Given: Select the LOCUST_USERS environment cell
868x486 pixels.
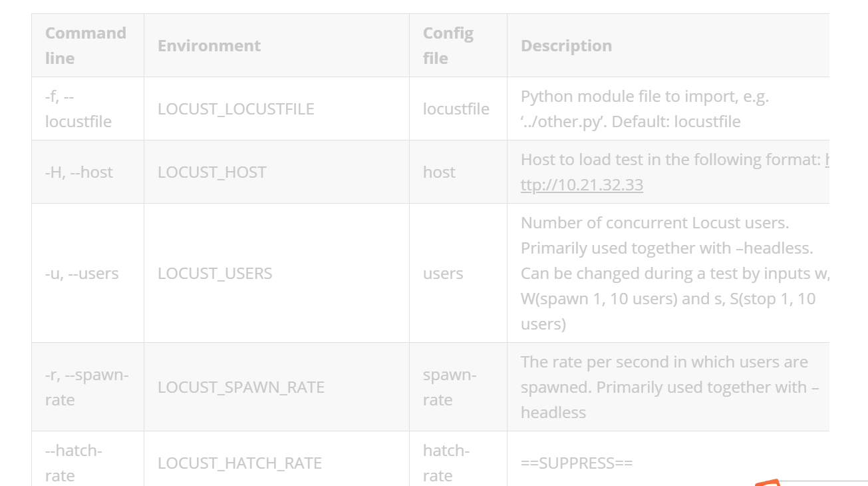Looking at the screenshot, I should (215, 274).
